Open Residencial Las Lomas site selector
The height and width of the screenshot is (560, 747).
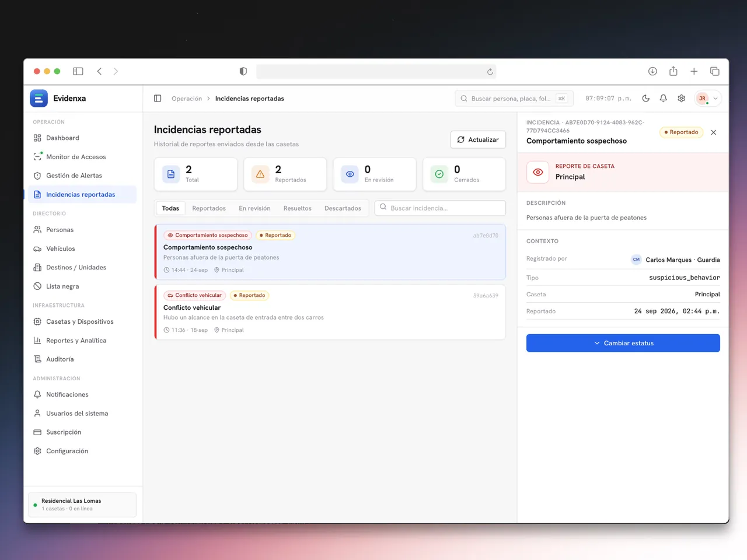coord(82,505)
